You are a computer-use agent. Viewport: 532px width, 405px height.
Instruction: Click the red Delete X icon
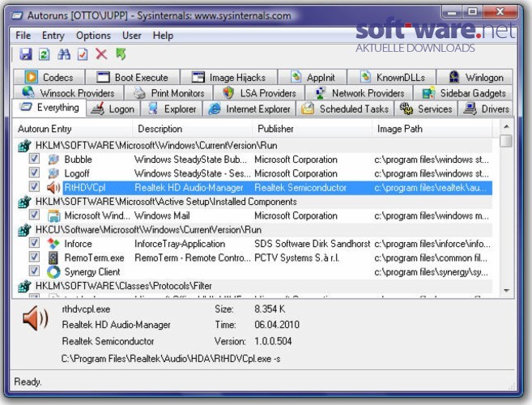[x=101, y=54]
